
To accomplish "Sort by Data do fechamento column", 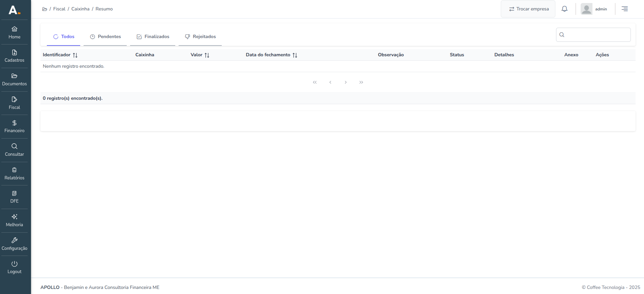I will pos(295,55).
